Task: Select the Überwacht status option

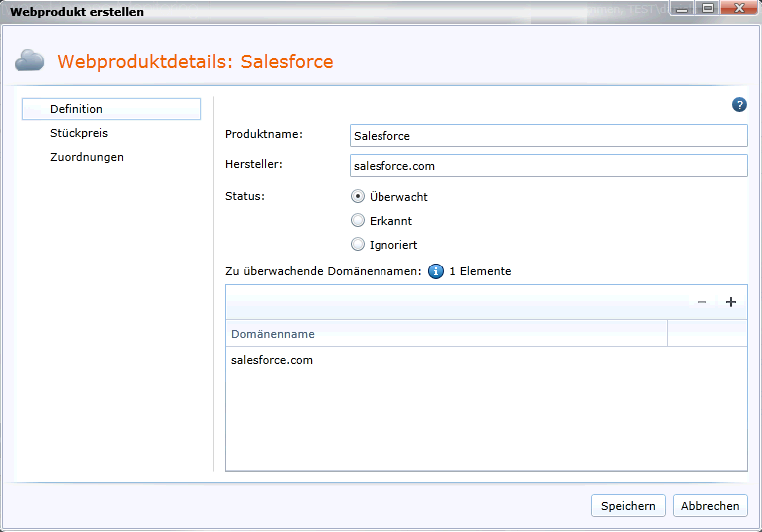Action: pyautogui.click(x=358, y=196)
